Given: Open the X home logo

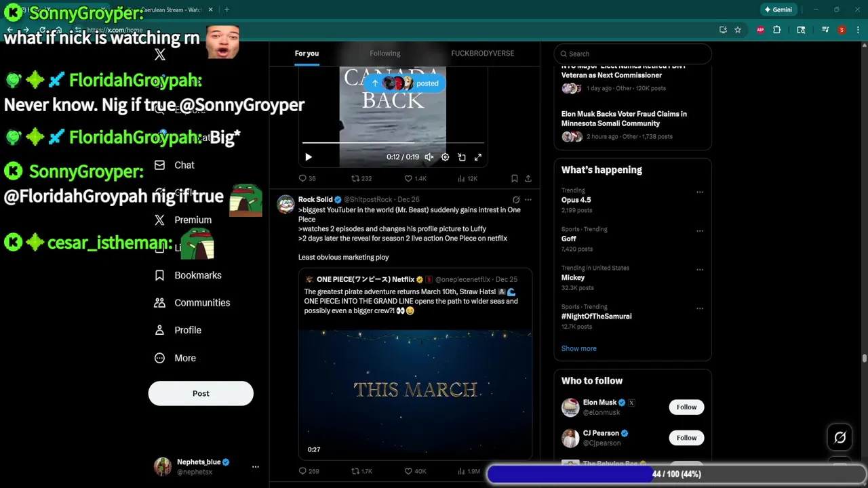Looking at the screenshot, I should (x=160, y=54).
